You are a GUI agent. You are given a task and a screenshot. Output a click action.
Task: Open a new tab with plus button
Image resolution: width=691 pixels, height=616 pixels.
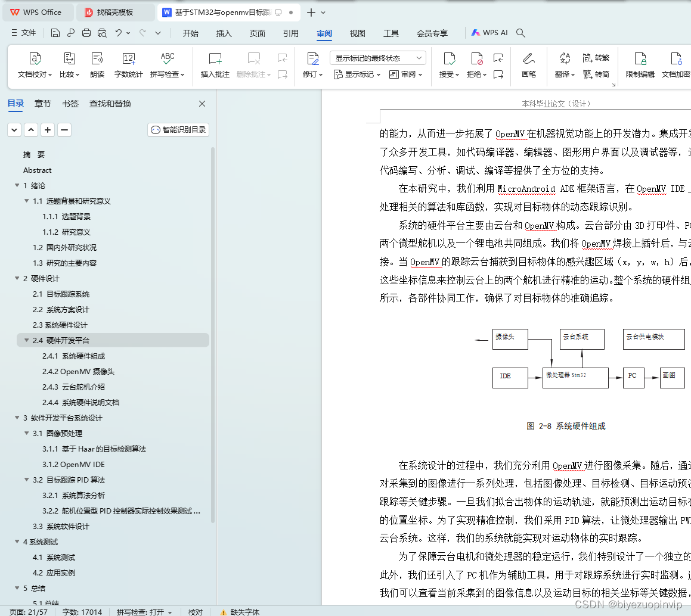tap(311, 13)
